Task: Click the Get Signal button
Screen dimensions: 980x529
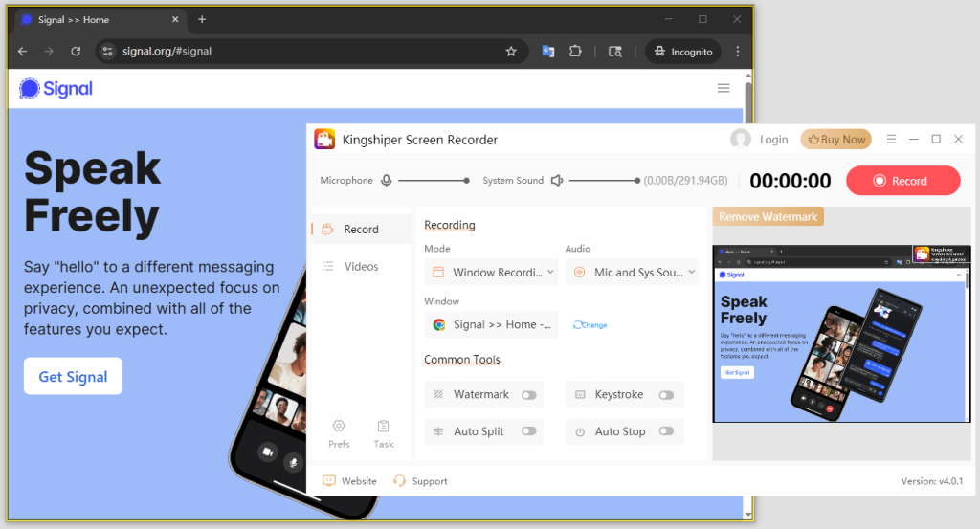Action: click(x=73, y=377)
